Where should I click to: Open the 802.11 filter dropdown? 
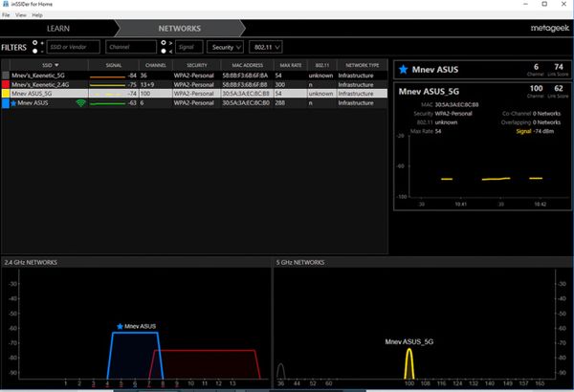266,47
